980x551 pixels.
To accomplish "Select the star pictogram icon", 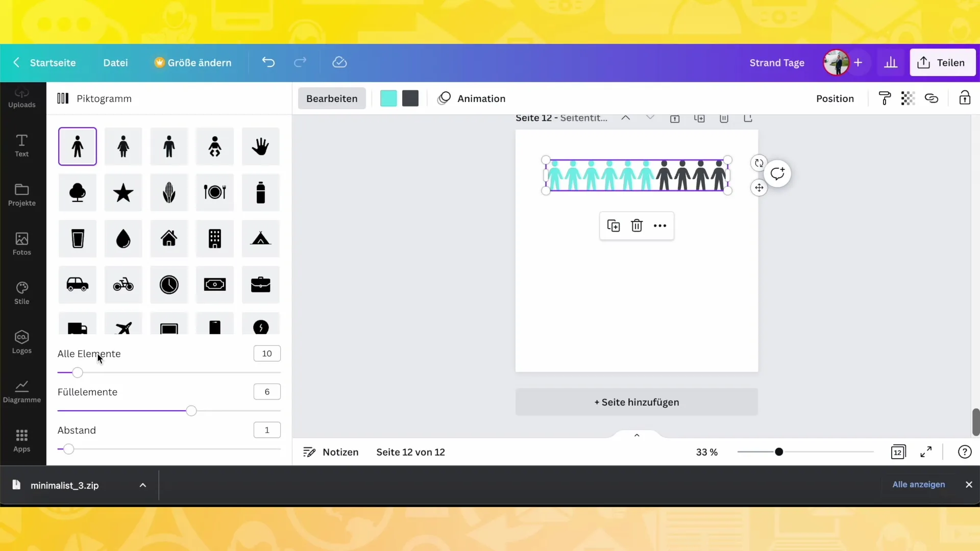I will [123, 192].
